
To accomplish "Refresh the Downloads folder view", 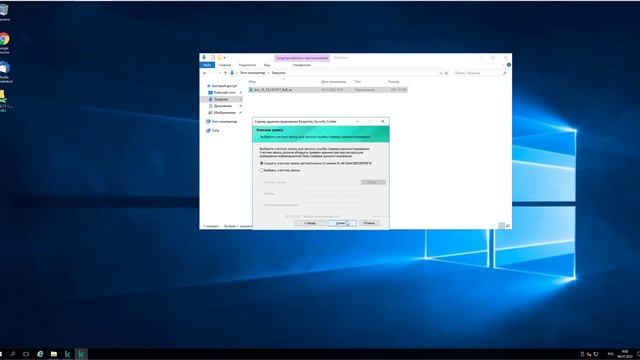I will [x=447, y=73].
